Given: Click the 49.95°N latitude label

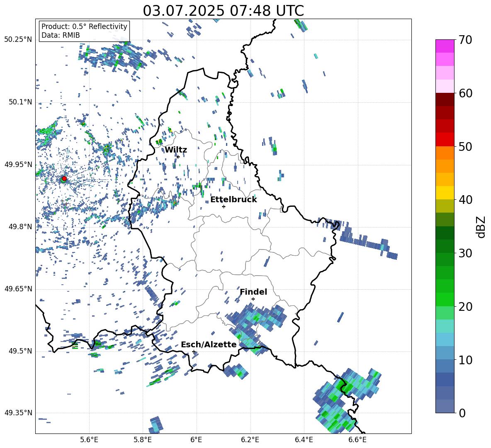Looking at the screenshot, I should tap(18, 165).
